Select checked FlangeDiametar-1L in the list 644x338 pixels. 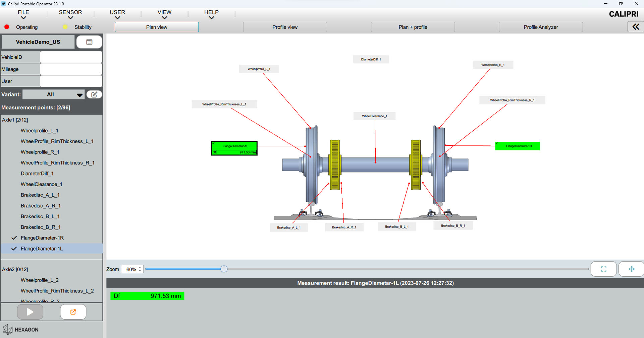click(52, 249)
